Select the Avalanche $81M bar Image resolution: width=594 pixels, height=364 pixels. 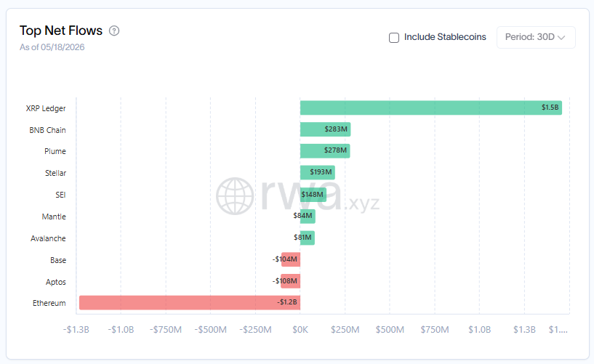point(308,238)
